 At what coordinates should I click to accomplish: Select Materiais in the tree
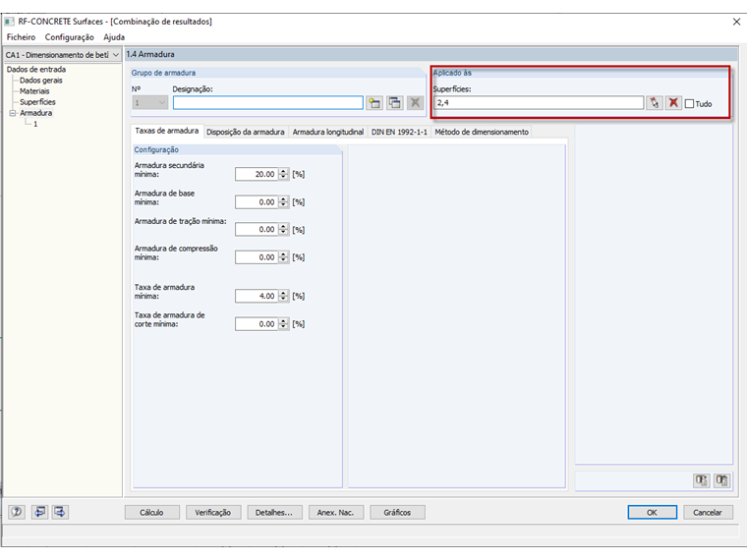34,91
